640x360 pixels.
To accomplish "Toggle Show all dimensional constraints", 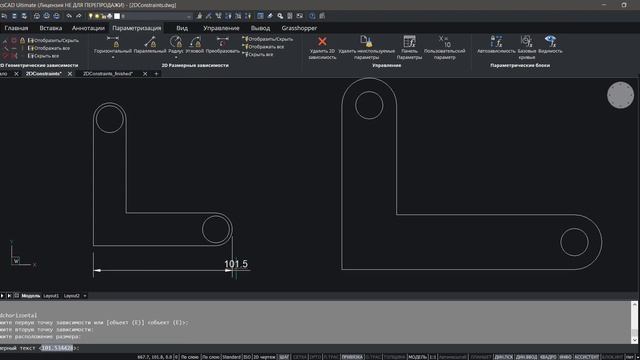I will tap(263, 47).
